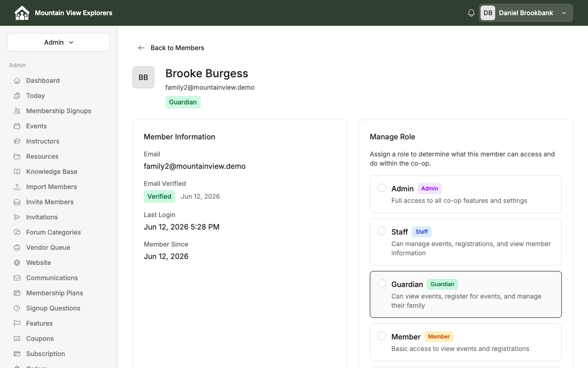Click the Invite Members envelope icon

(17, 202)
